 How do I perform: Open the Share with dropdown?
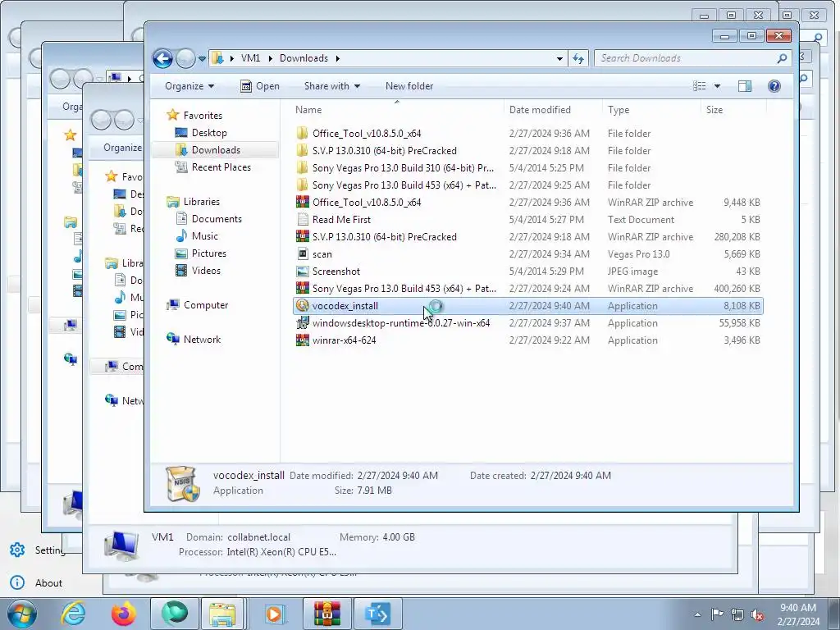pyautogui.click(x=331, y=86)
